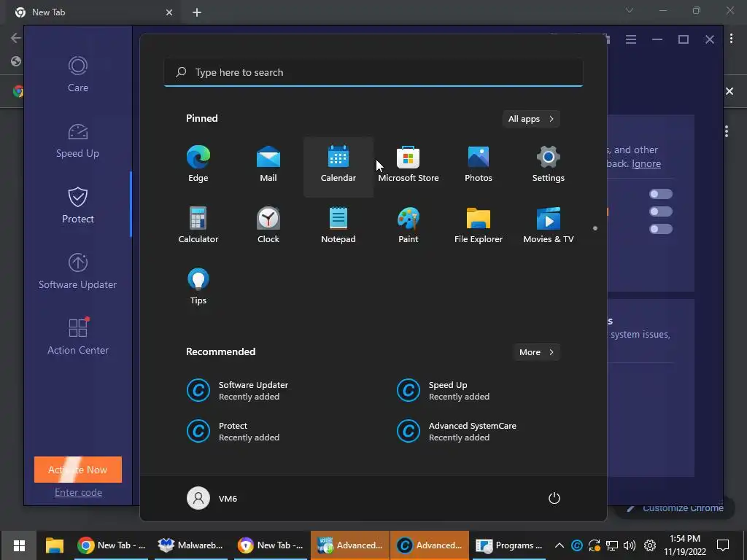Click the Start menu search box
Viewport: 747px width, 560px height.
pos(373,72)
